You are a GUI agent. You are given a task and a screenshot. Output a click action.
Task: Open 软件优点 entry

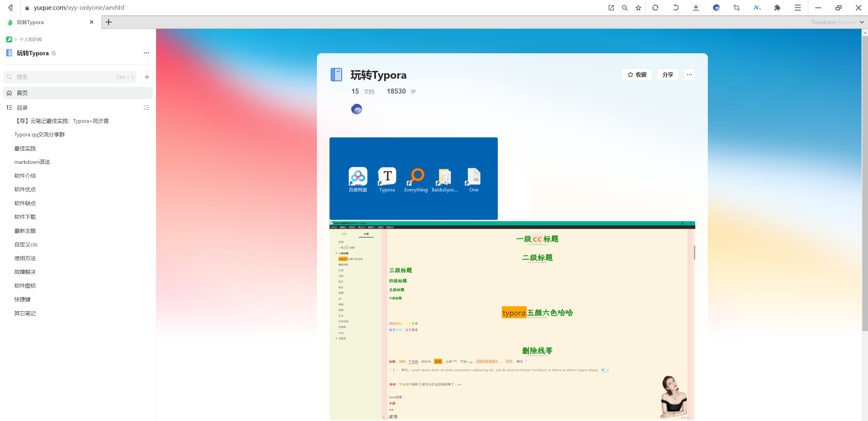25,190
